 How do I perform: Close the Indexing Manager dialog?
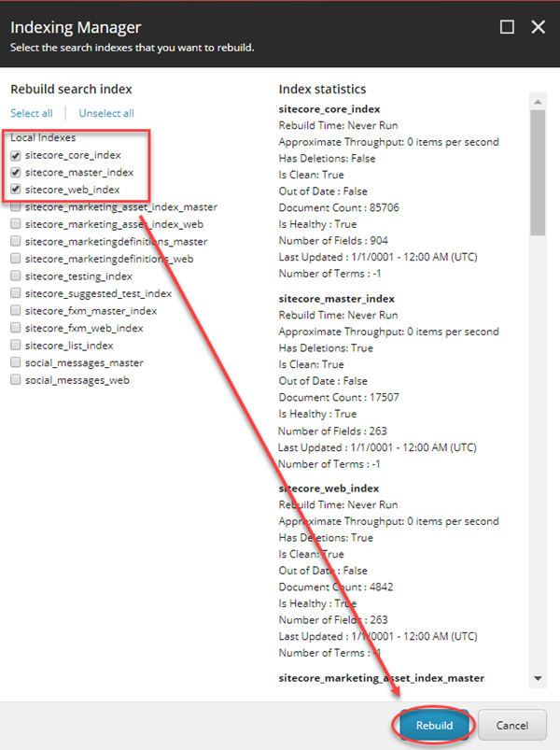[x=538, y=27]
